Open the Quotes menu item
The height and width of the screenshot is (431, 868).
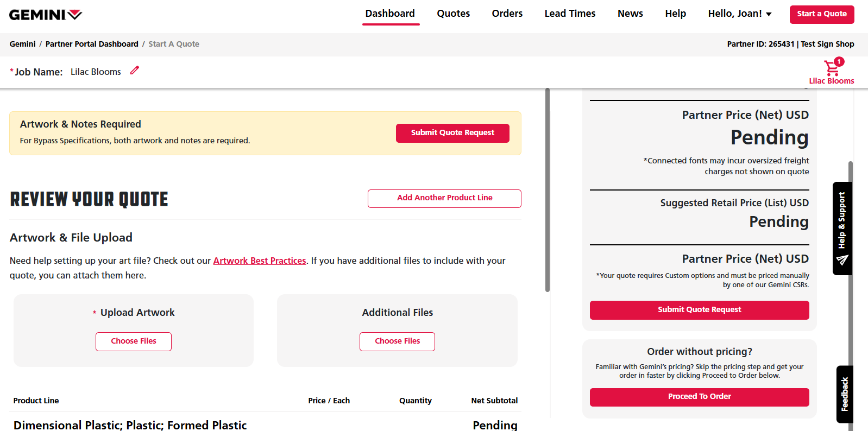[x=453, y=14]
